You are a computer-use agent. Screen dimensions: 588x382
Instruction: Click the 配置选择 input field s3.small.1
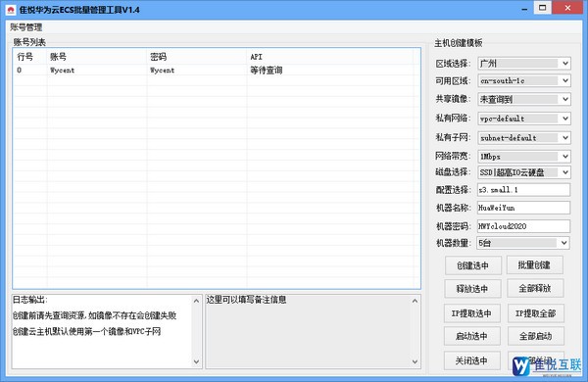coord(524,190)
